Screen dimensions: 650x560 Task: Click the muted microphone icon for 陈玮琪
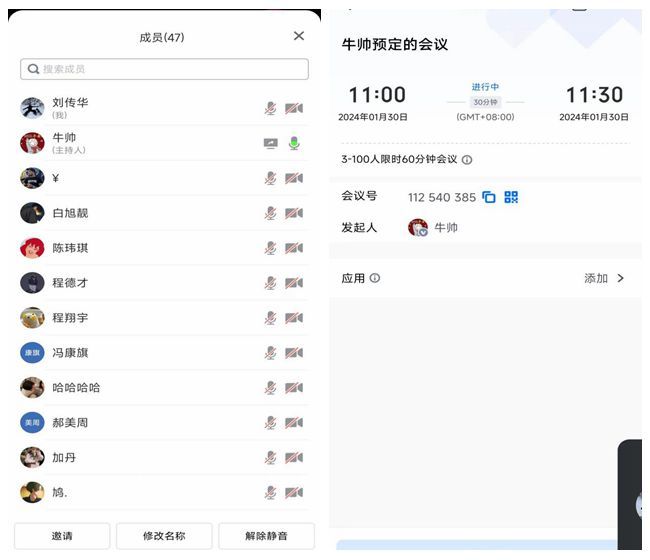coord(271,248)
